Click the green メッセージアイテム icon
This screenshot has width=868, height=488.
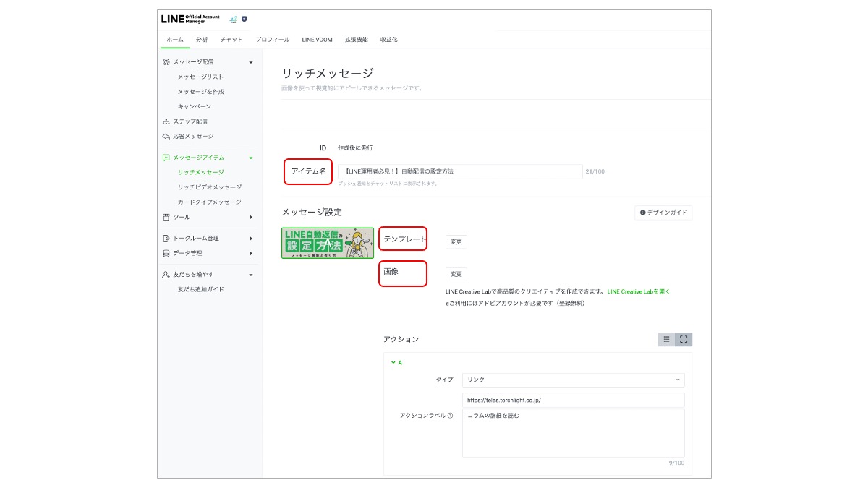pos(166,158)
